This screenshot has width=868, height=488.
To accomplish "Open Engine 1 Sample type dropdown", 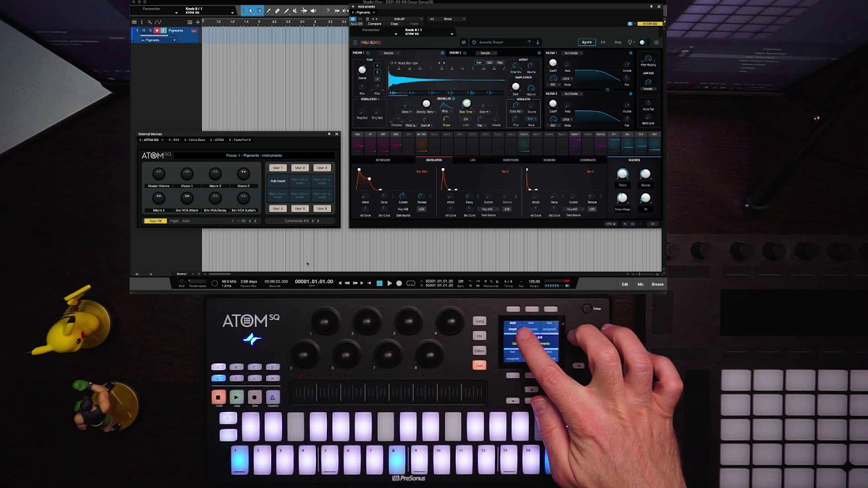I will (390, 53).
